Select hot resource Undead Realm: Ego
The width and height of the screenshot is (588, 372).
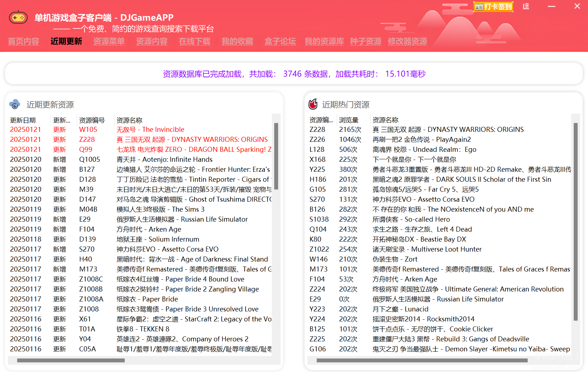[x=439, y=149]
